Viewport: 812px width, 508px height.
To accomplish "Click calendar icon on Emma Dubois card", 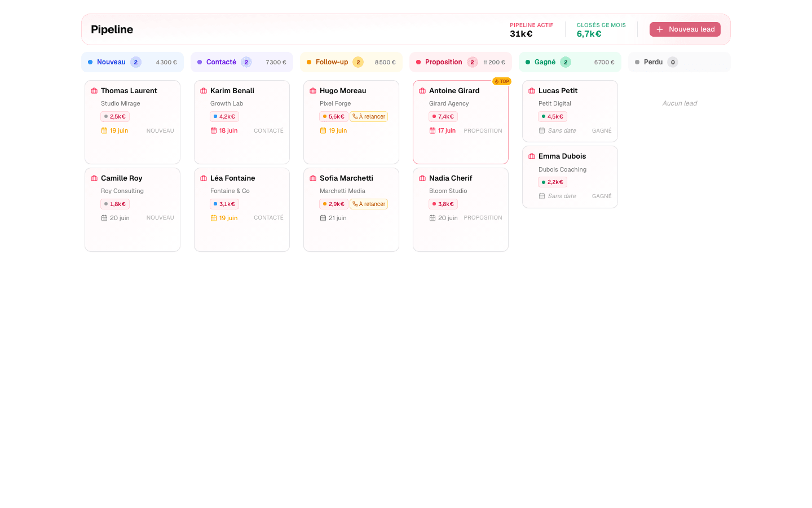I will (x=542, y=196).
